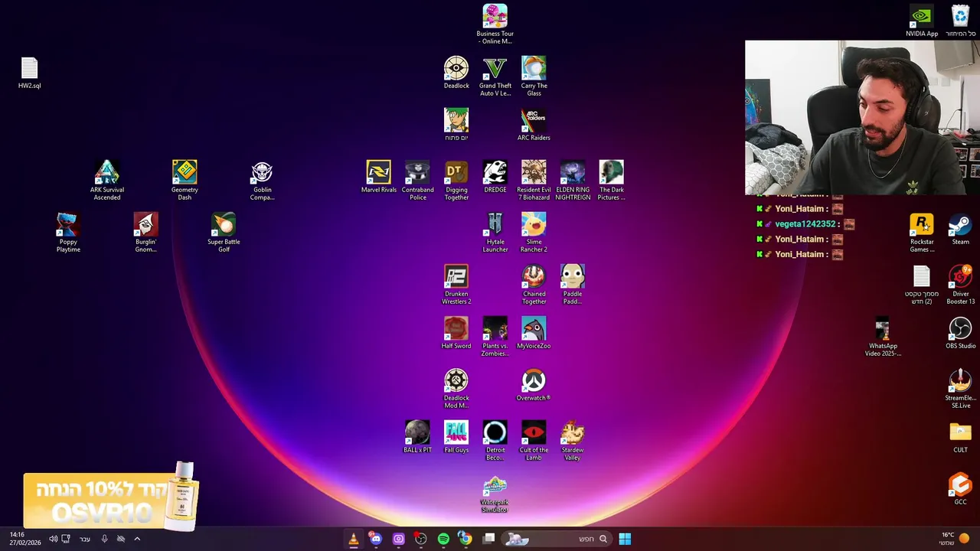The height and width of the screenshot is (551, 980).
Task: Expand the hidden system tray icons chevron
Action: coord(137,539)
